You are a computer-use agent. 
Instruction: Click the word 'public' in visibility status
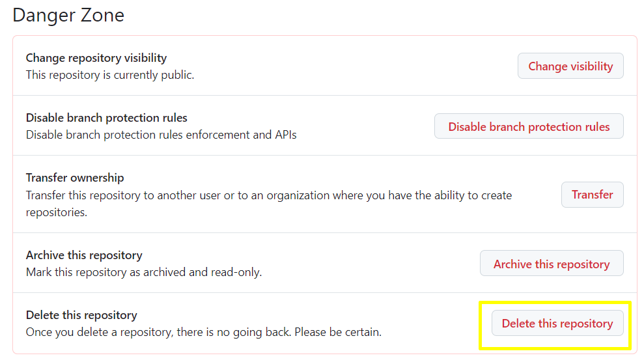(x=177, y=75)
